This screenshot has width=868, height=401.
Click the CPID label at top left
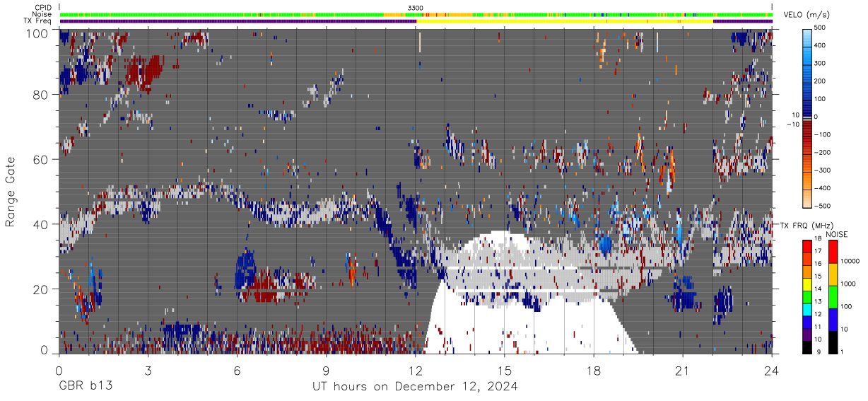point(42,7)
